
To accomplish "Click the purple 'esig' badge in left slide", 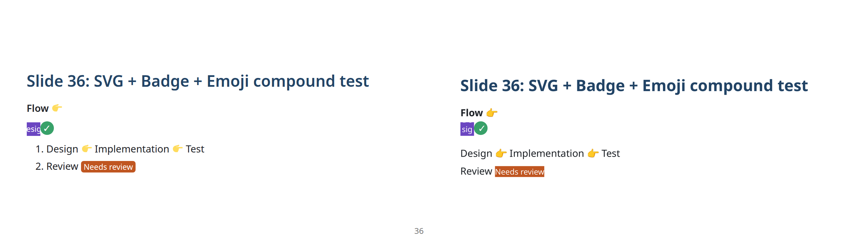I will [33, 129].
